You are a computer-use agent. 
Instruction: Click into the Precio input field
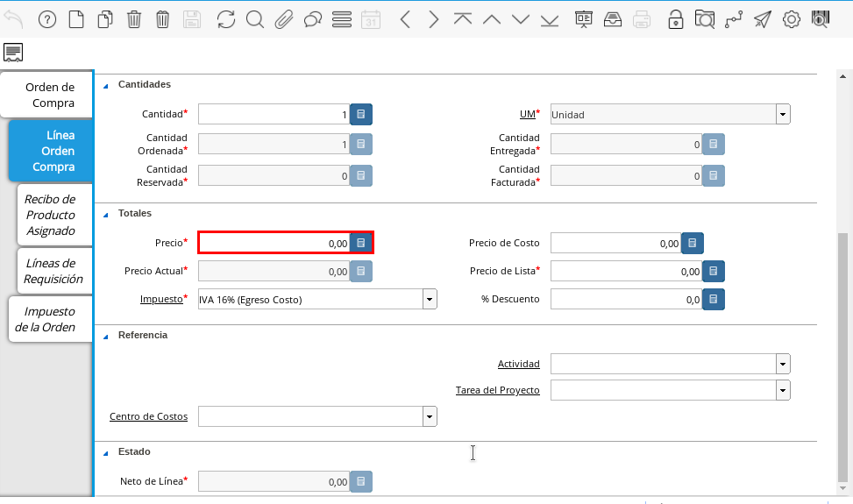pos(274,243)
